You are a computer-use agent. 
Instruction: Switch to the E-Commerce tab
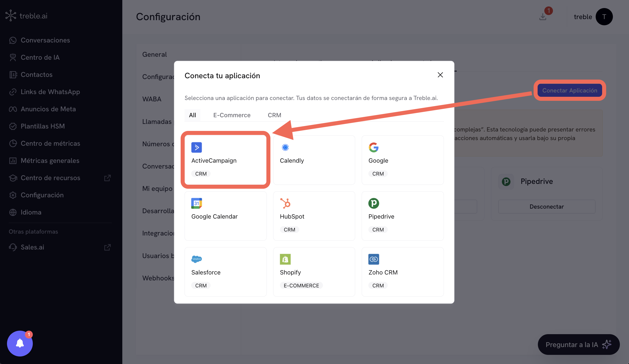232,115
